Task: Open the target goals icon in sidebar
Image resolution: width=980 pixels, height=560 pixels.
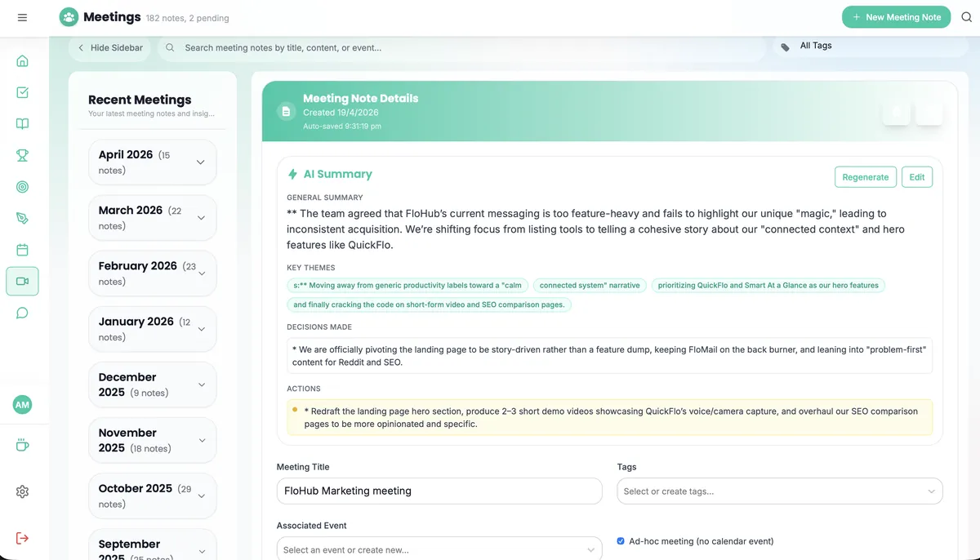Action: point(22,187)
